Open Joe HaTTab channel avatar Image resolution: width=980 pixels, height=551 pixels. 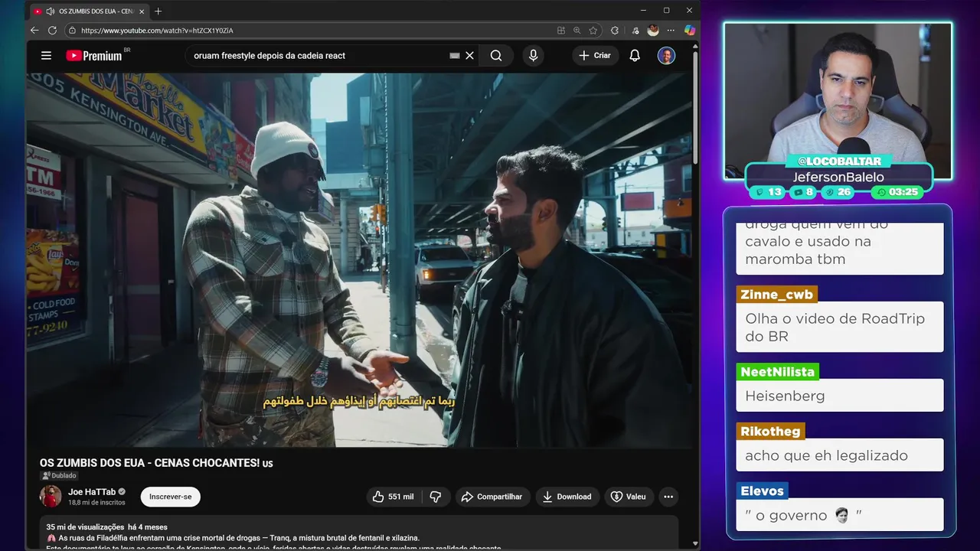tap(51, 496)
